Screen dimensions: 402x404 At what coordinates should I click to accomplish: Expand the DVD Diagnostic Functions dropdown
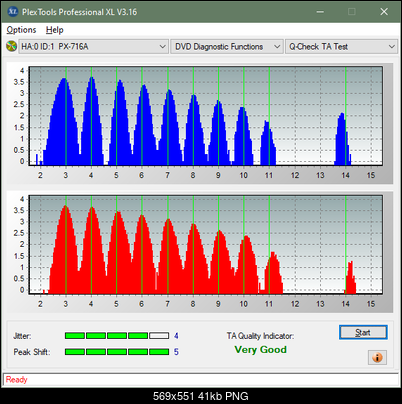click(227, 47)
